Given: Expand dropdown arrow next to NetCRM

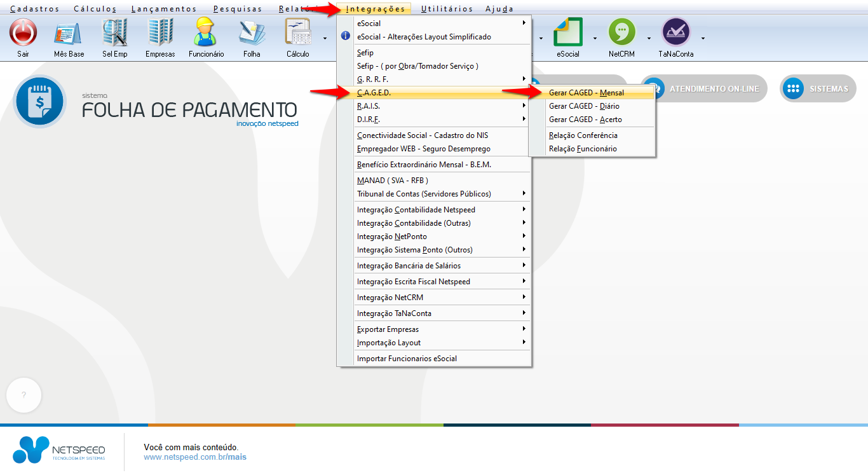Looking at the screenshot, I should 649,38.
